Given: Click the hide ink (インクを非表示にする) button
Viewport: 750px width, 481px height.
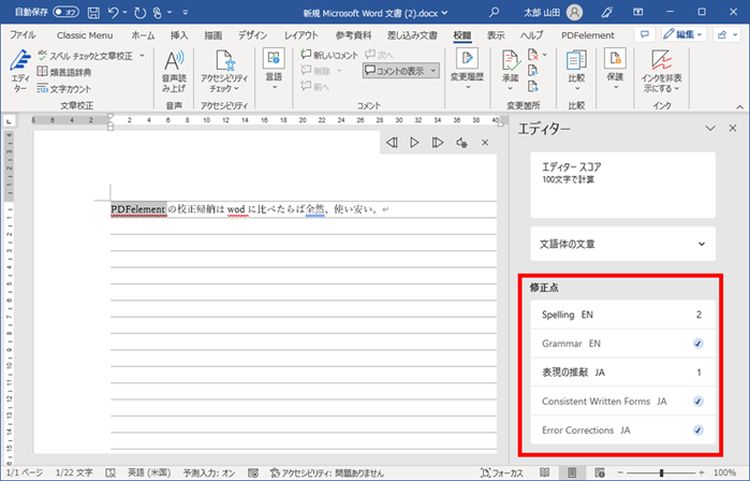Looking at the screenshot, I should [x=662, y=72].
